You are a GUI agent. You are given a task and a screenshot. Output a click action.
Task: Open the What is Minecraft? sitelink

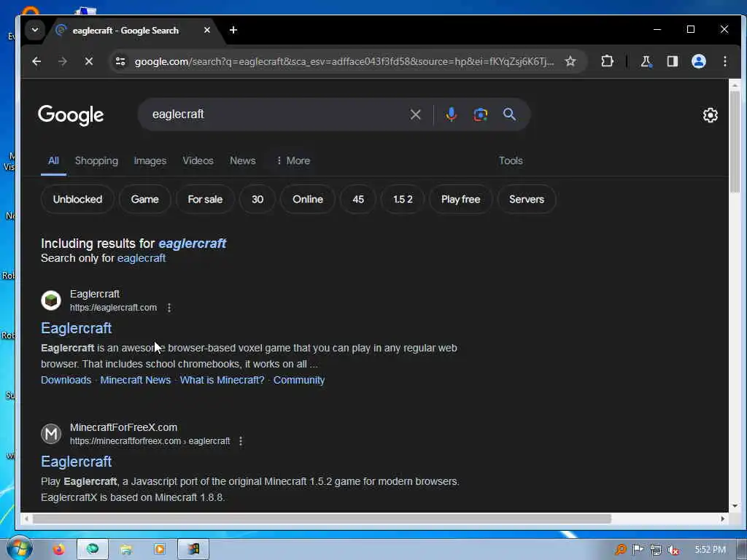point(222,380)
